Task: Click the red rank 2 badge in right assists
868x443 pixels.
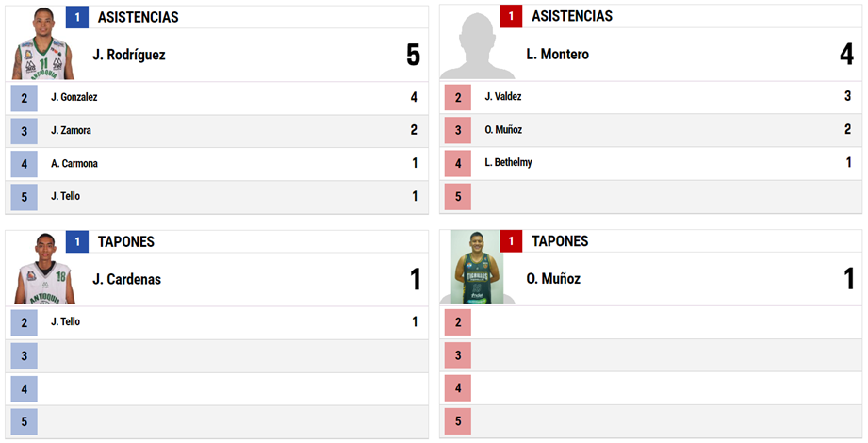Action: 458,98
